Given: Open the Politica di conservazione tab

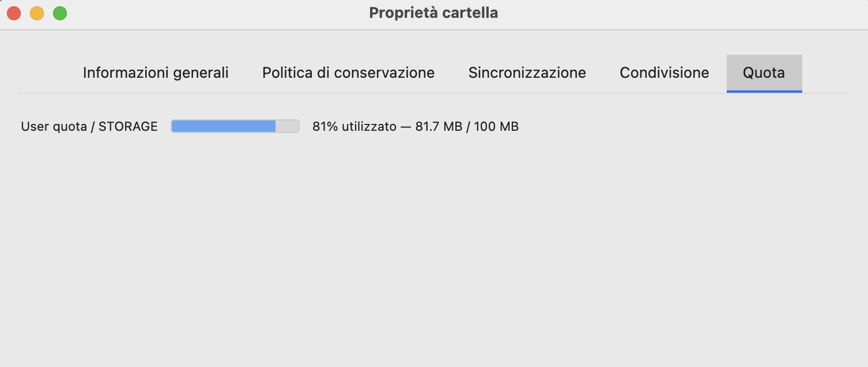Looking at the screenshot, I should [348, 73].
